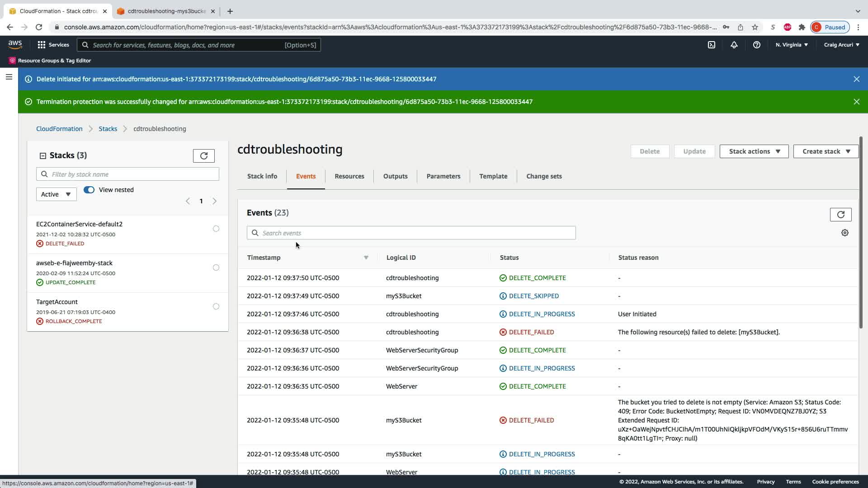Open AWS CloudShell icon in top bar
Image resolution: width=868 pixels, height=488 pixels.
tap(712, 45)
